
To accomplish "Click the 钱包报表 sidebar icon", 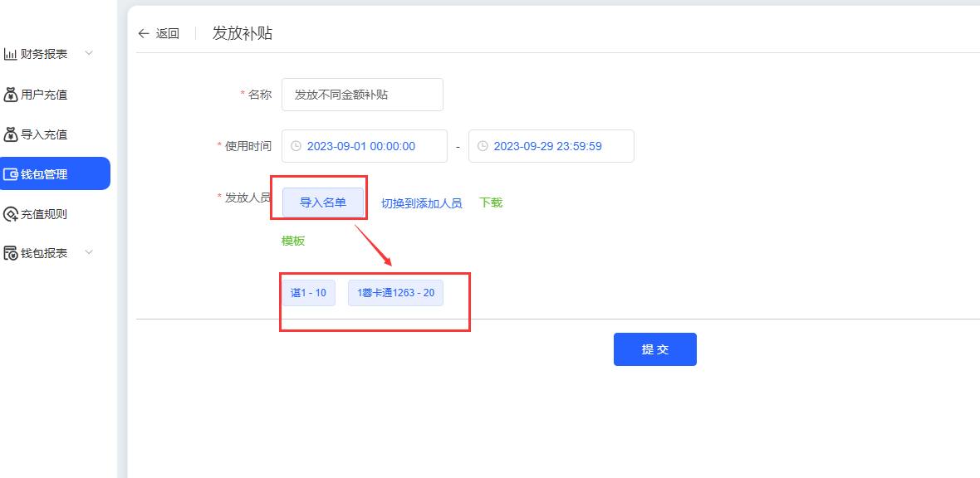I will (11, 253).
